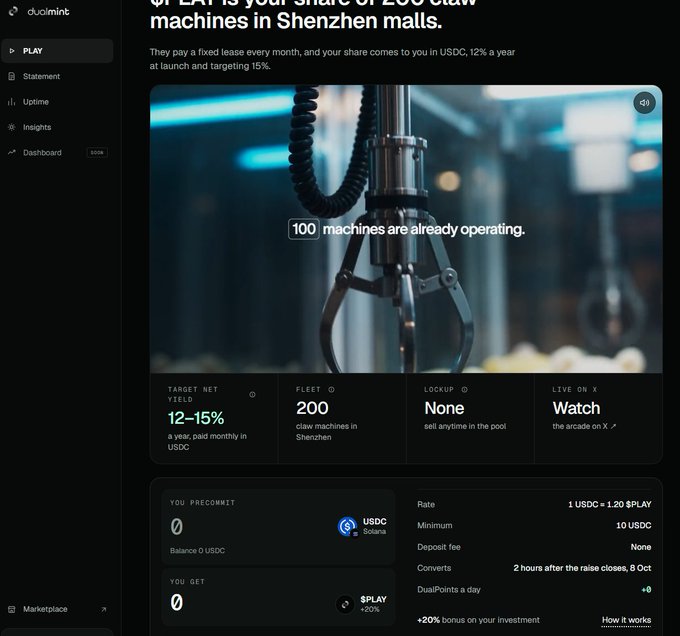Click the USDC Solana coin icon

point(348,527)
